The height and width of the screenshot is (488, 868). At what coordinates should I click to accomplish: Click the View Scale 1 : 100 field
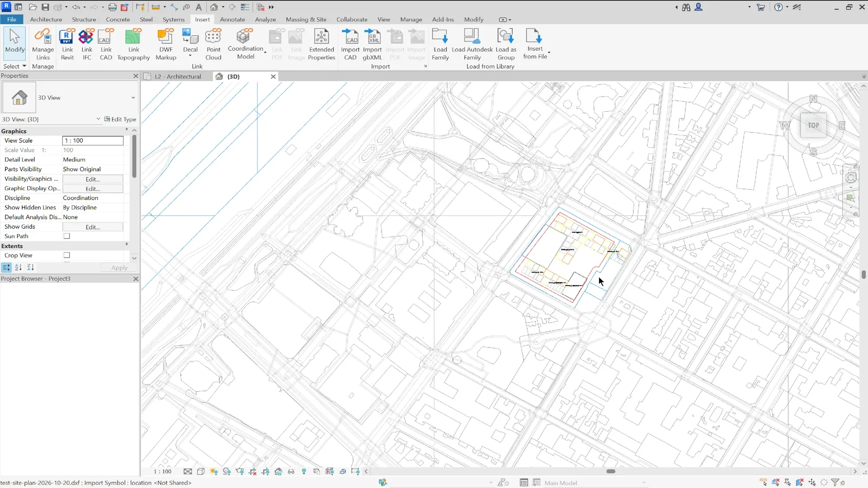point(93,141)
